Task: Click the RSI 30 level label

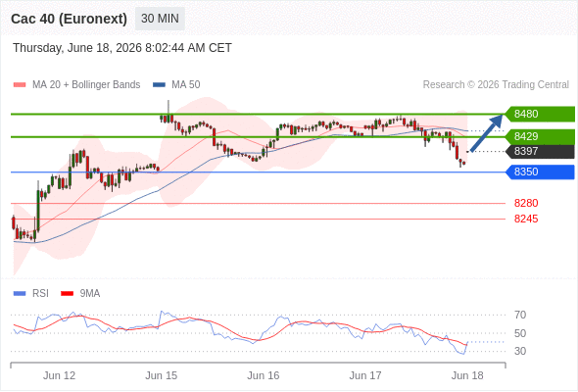Action: coord(520,351)
